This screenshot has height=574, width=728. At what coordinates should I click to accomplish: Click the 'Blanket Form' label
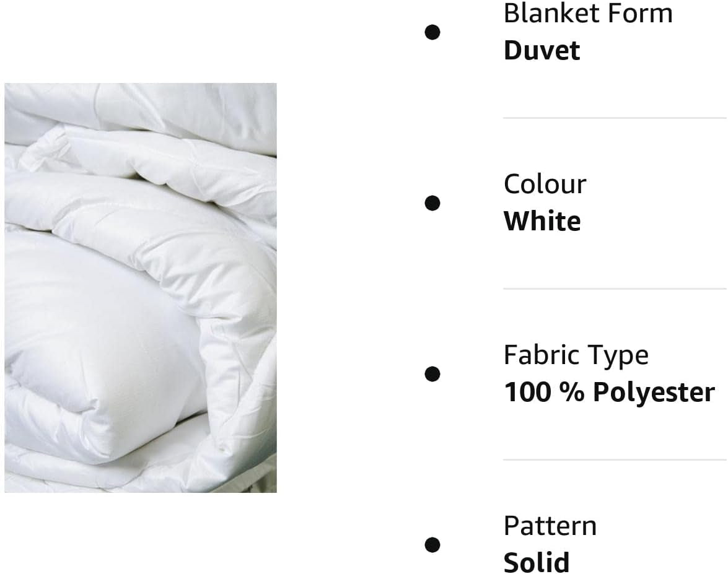pos(588,13)
